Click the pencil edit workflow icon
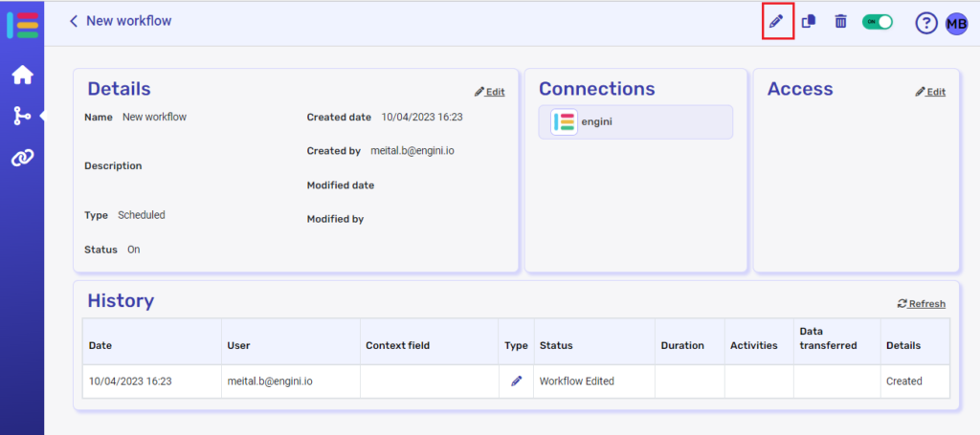 (777, 21)
